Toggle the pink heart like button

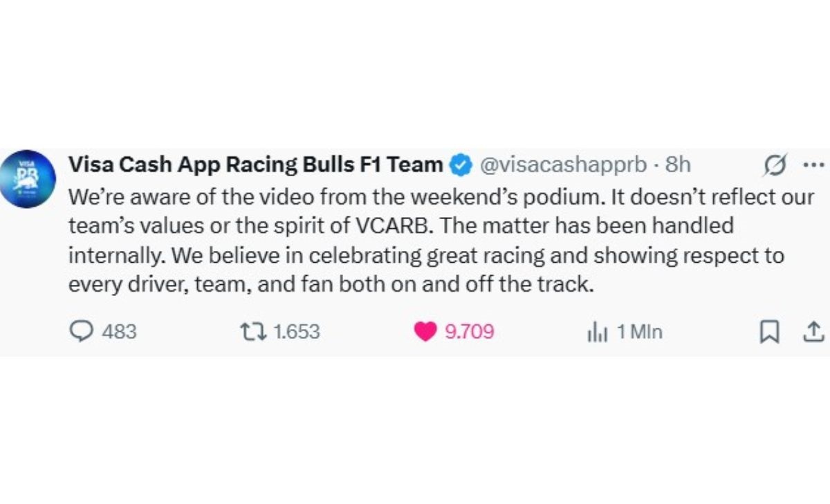pos(425,333)
